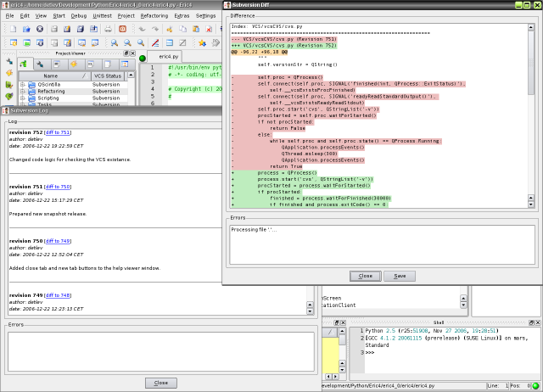
Task: Click the Subversion Diff Errors text area
Action: (x=383, y=244)
